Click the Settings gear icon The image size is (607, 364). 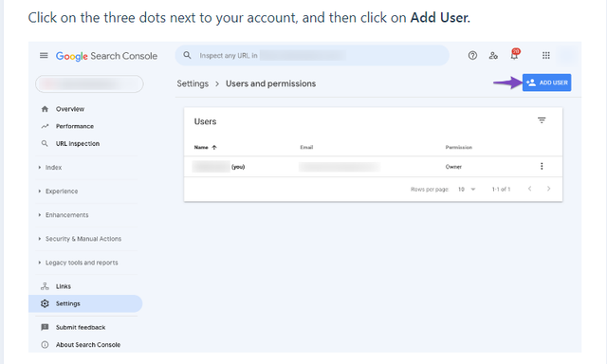[45, 303]
